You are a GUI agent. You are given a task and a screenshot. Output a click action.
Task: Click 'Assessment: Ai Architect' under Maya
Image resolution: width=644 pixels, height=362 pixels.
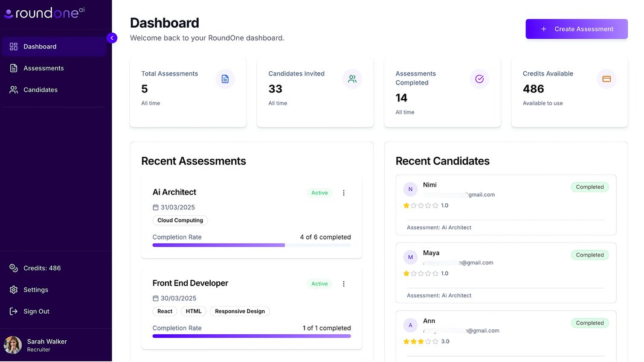[439, 296]
